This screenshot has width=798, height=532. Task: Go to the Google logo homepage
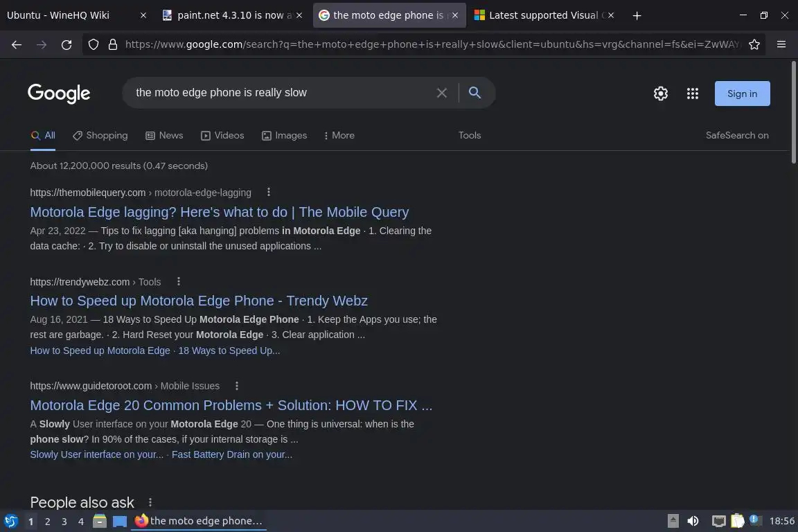pyautogui.click(x=59, y=94)
